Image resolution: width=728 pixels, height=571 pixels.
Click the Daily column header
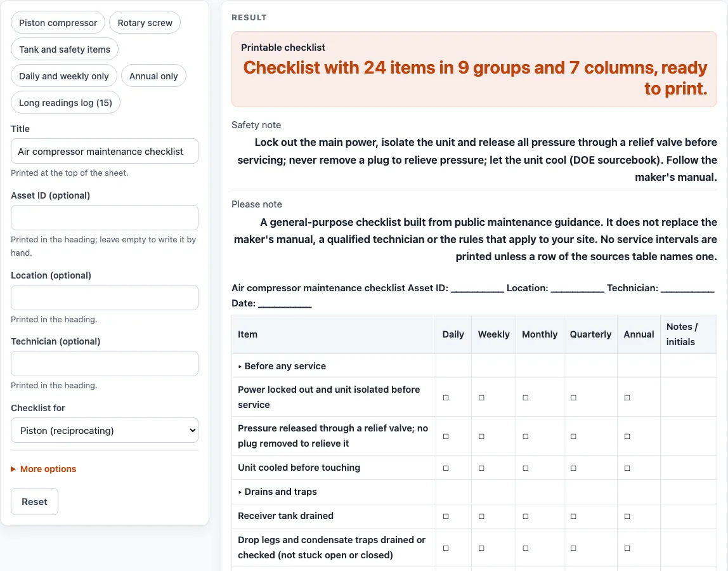453,334
